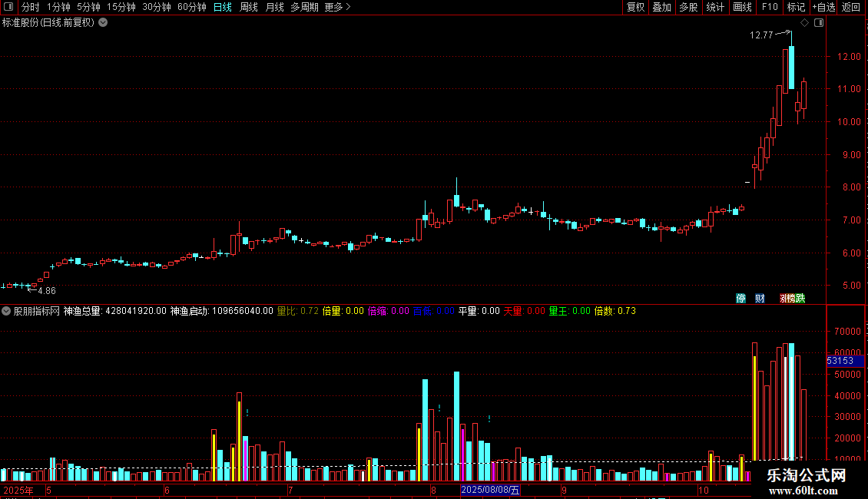Click the green 量王 0.00 readout
This screenshot has width=868, height=499.
(570, 311)
